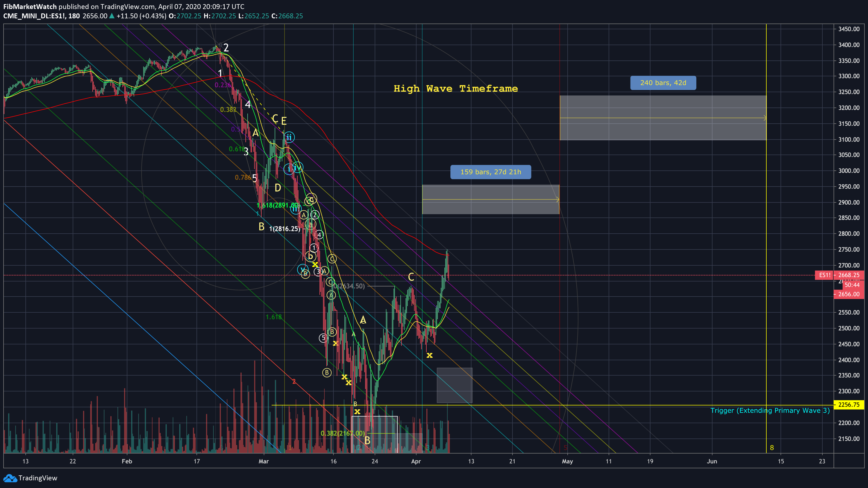868x488 pixels.
Task: Click the yellow wave 'D' label
Action: pyautogui.click(x=278, y=187)
